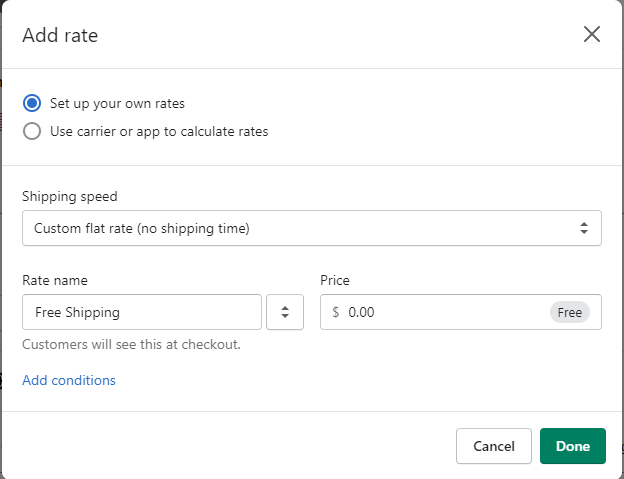Click the Rate name text field
The width and height of the screenshot is (624, 479).
(x=141, y=312)
